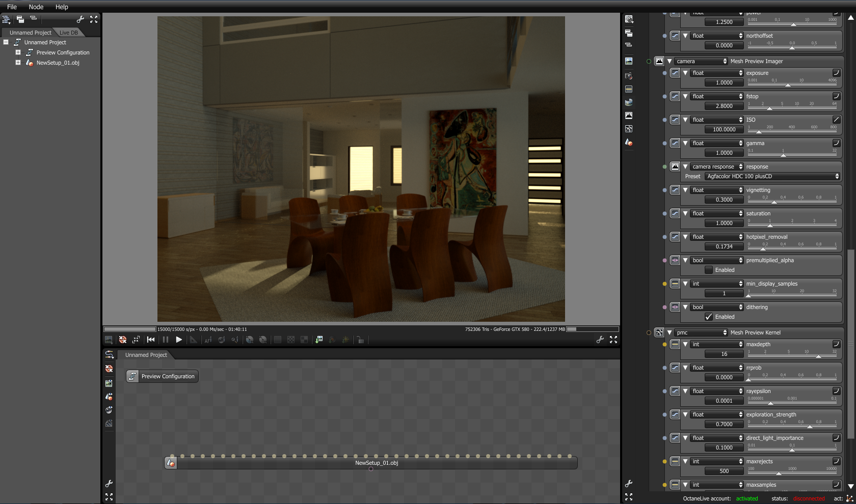Click the ISO linear slider mode icon
This screenshot has width=856, height=504.
(836, 120)
